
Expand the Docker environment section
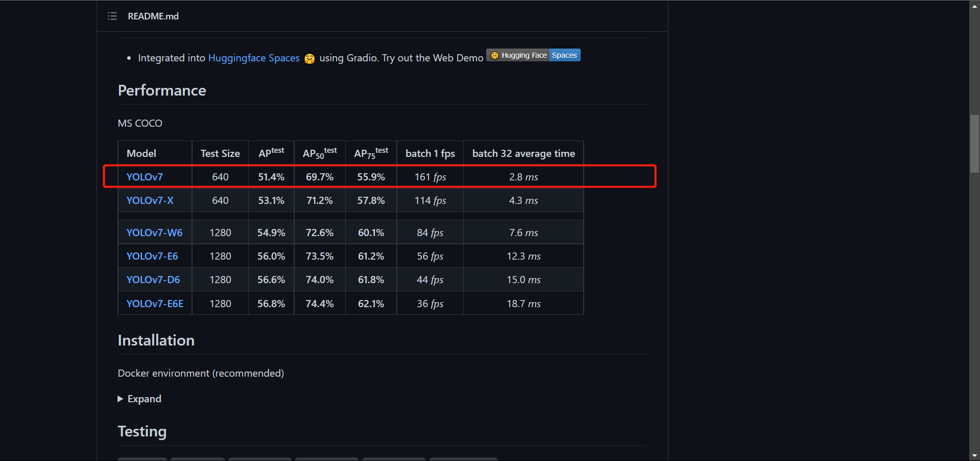(139, 399)
